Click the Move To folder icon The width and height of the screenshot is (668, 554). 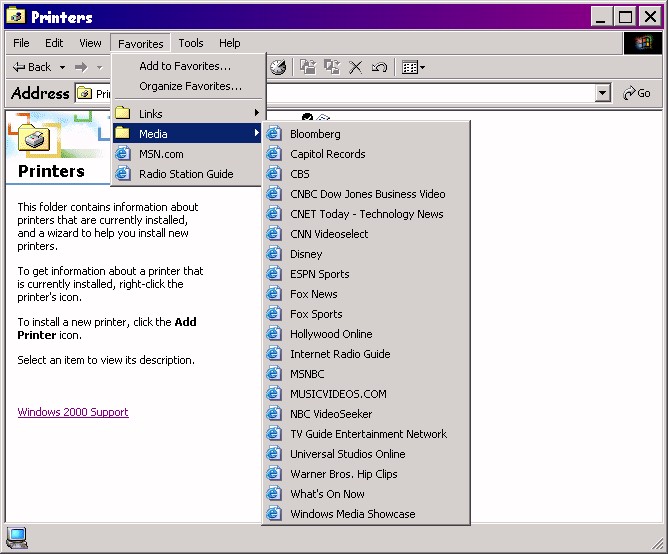coord(308,67)
